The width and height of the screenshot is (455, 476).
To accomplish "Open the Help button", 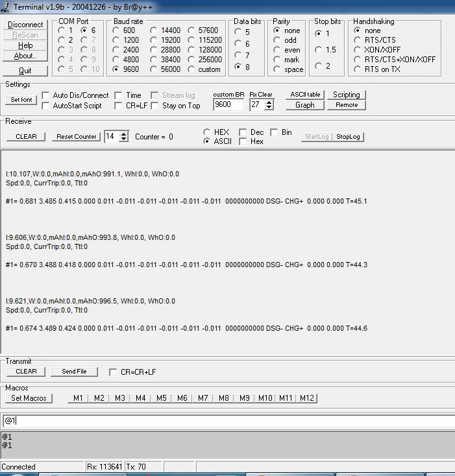I will [25, 45].
